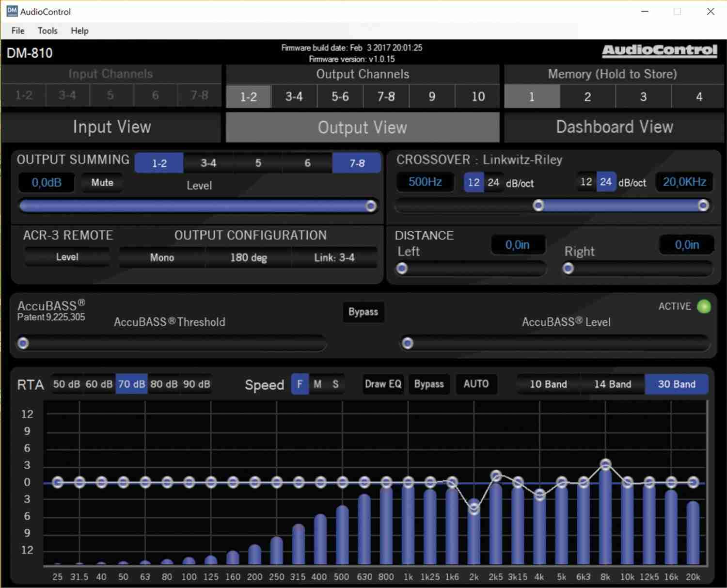The image size is (727, 588).
Task: Click the AccuBASS Level slider handle
Action: click(408, 344)
